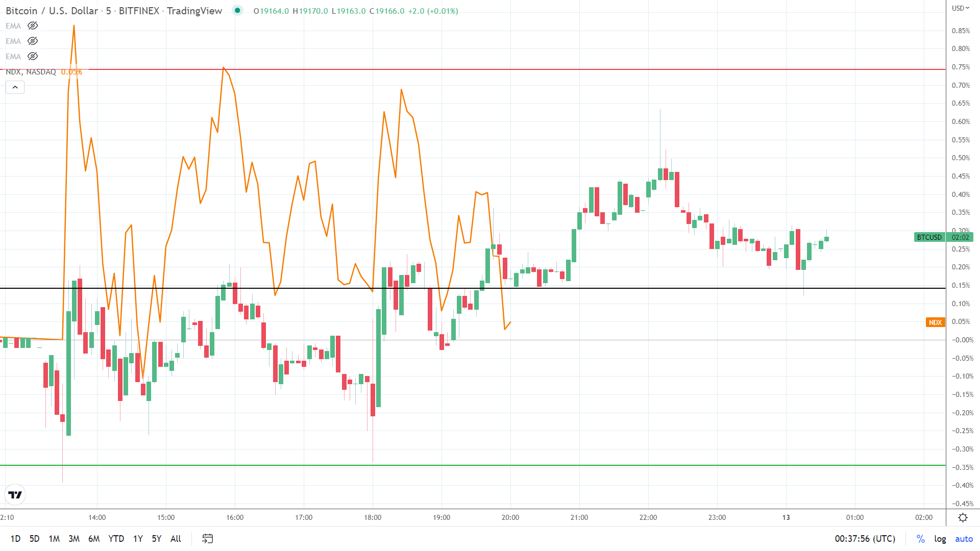Toggle percent scale mode
The width and height of the screenshot is (980, 551).
[921, 539]
